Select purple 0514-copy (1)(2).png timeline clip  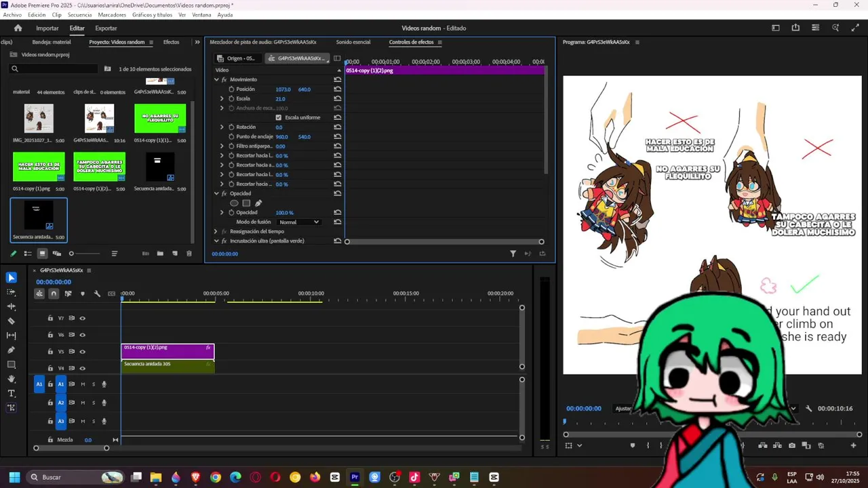pyautogui.click(x=167, y=350)
